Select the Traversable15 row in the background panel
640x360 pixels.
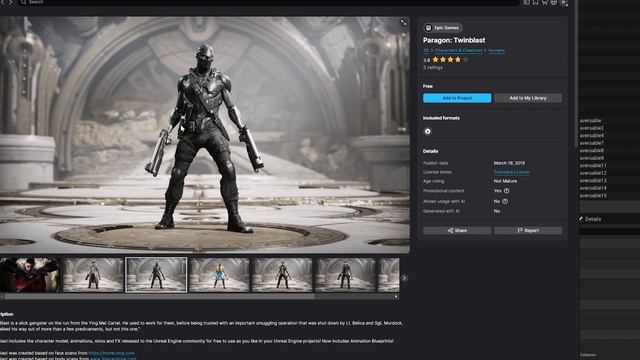tap(593, 196)
